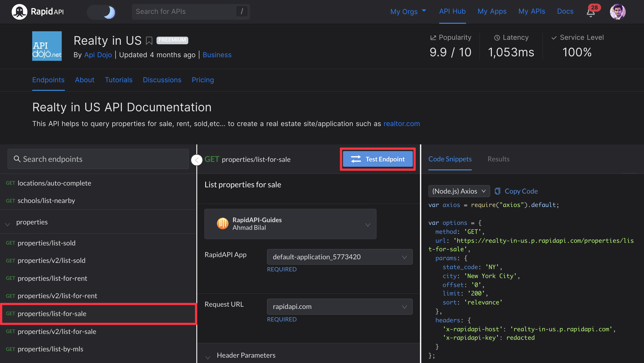The width and height of the screenshot is (644, 363).
Task: Switch to the Pricing tab
Action: point(203,80)
